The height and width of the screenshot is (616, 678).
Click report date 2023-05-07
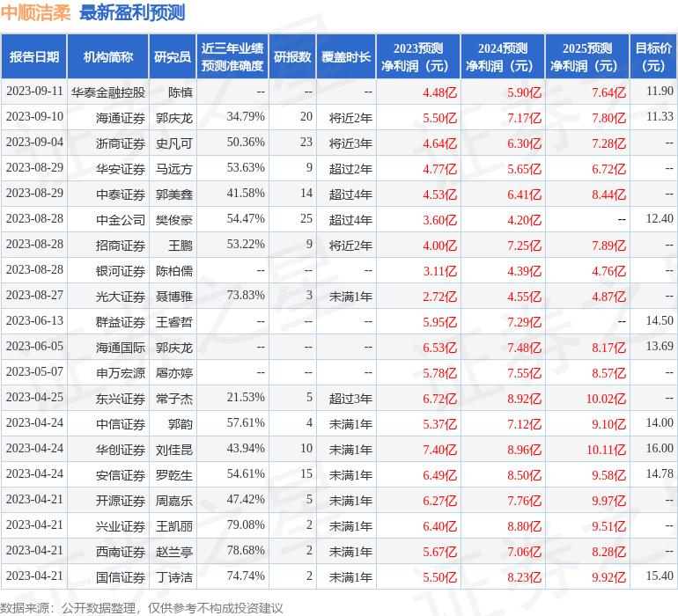(x=34, y=371)
